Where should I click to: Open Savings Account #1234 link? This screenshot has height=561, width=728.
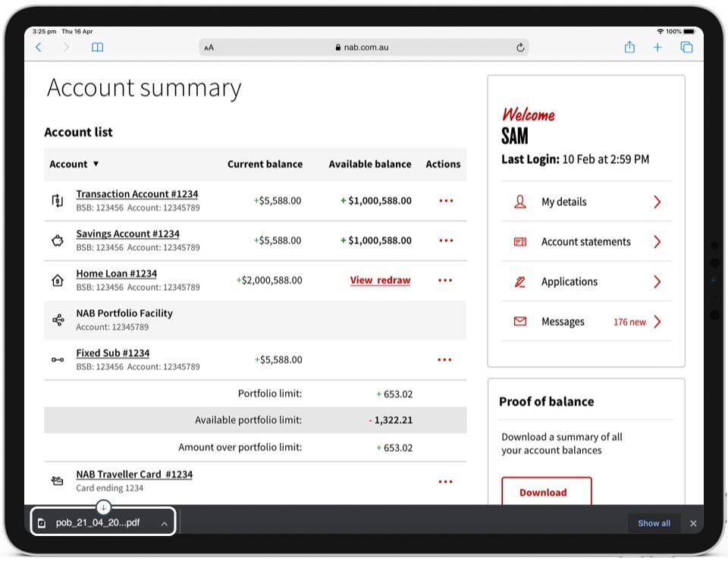click(x=127, y=233)
